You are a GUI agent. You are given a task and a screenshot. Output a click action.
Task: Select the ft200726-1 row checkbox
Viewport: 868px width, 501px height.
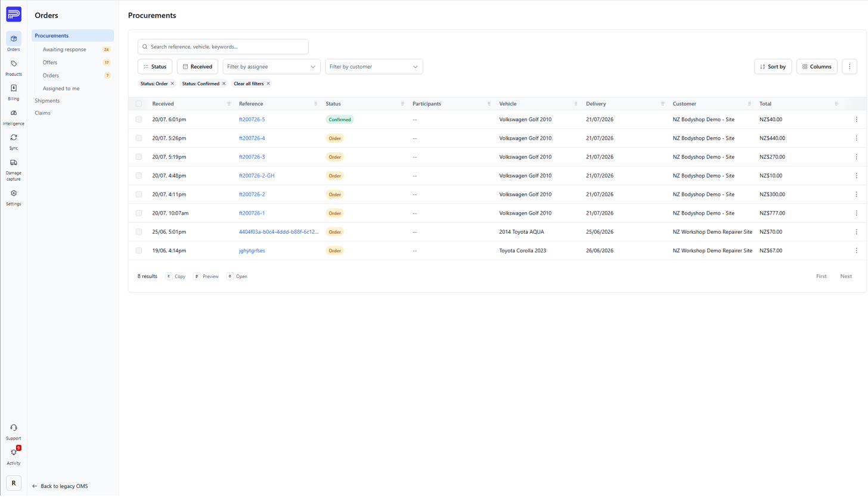(x=139, y=213)
